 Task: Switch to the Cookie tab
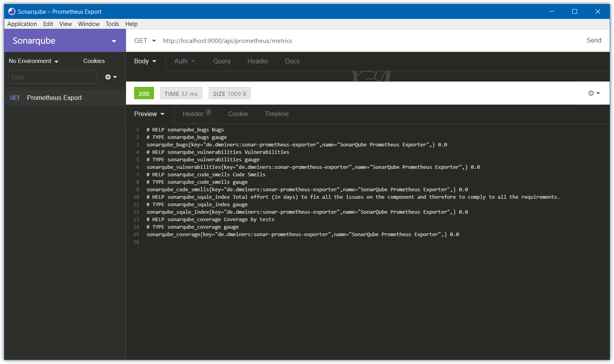coord(238,114)
